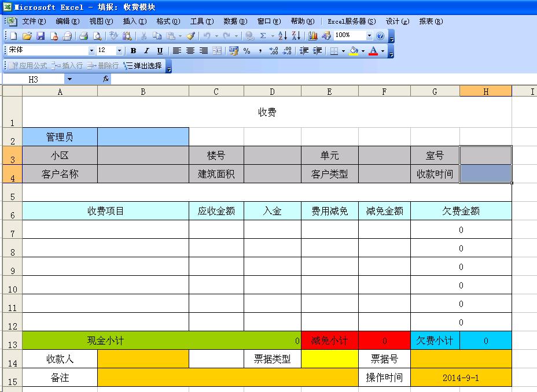Image resolution: width=537 pixels, height=392 pixels.
Task: Open the fill color dropdown arrow
Action: 363,51
